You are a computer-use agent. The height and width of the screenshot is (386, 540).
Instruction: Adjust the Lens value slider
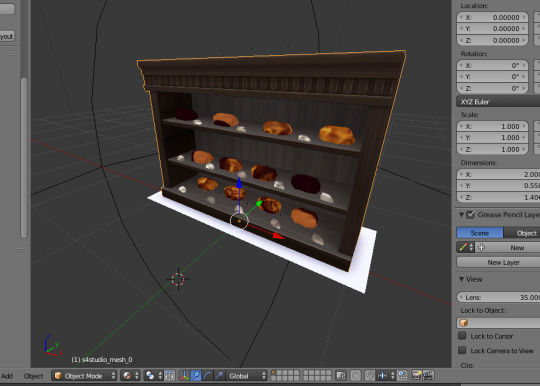coord(498,297)
